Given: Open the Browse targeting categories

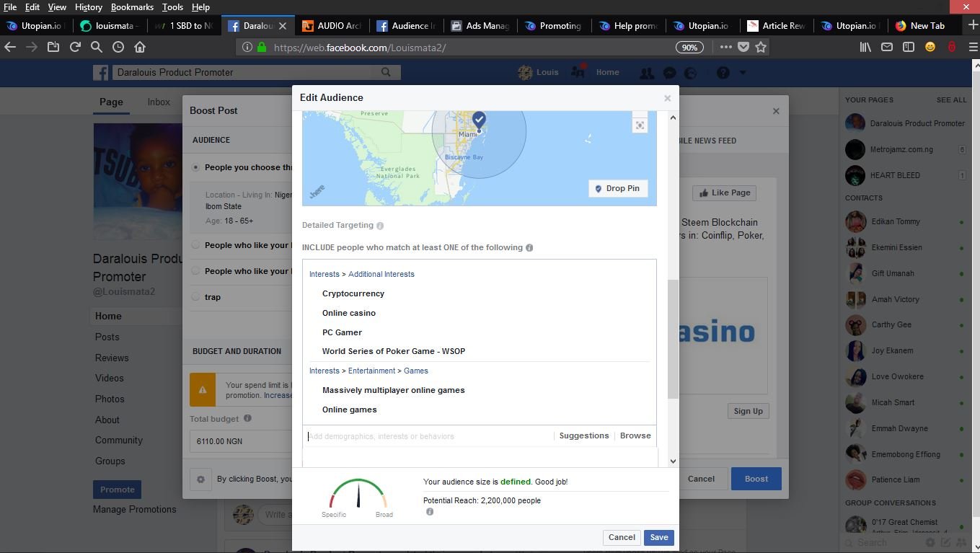Looking at the screenshot, I should tap(635, 435).
